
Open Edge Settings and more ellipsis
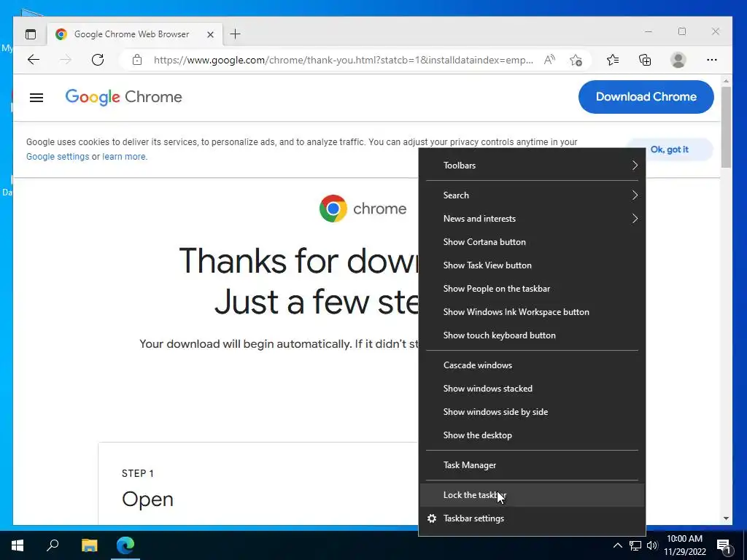(x=712, y=60)
